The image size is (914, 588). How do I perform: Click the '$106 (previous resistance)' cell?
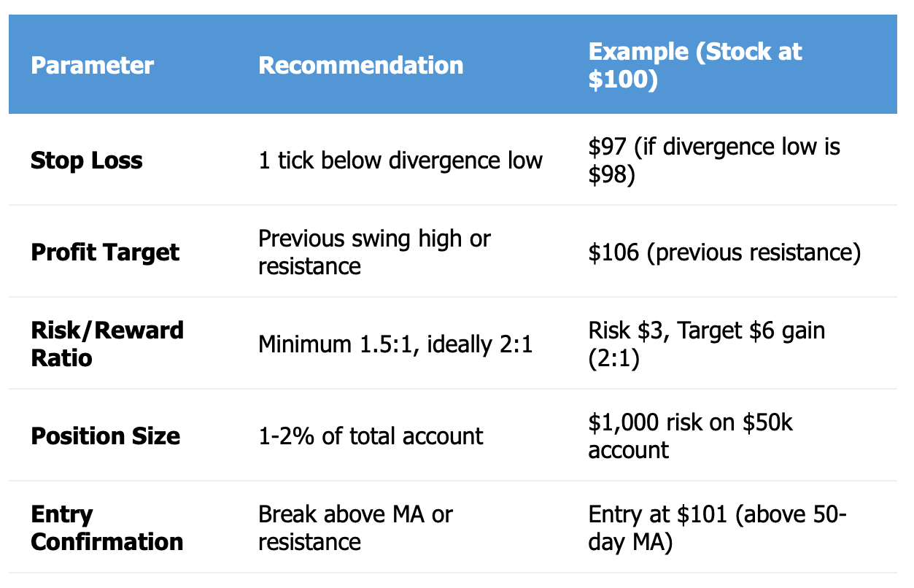pyautogui.click(x=724, y=252)
